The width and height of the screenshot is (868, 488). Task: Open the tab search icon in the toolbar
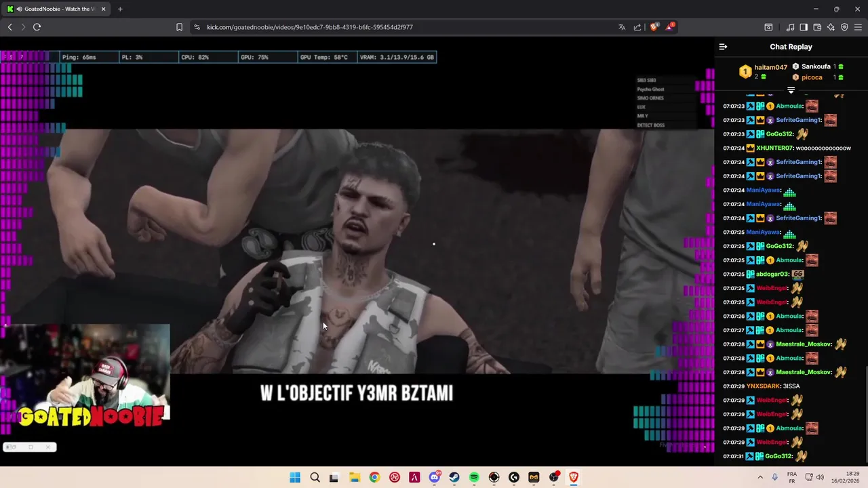pyautogui.click(x=768, y=27)
